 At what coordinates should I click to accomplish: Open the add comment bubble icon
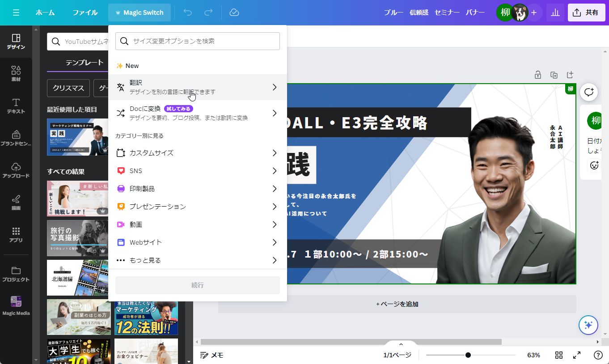coord(589,92)
